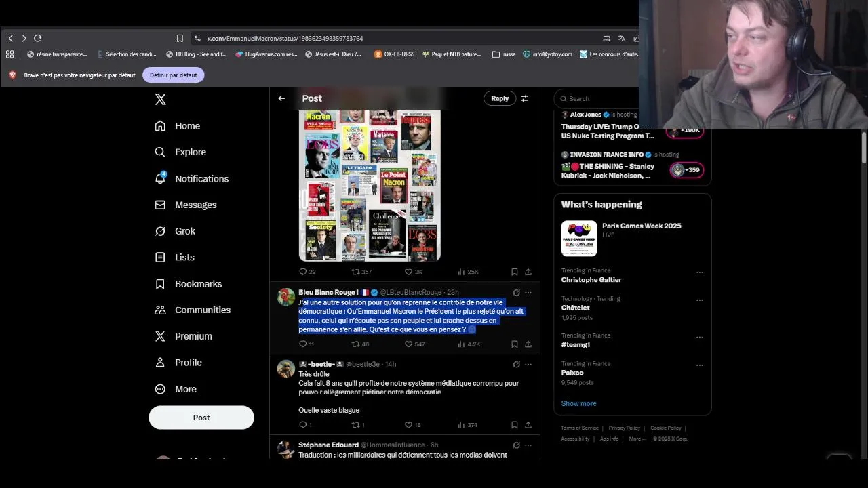Open Bleu Blanc Rouge profile avatar
The height and width of the screenshot is (488, 868).
[285, 297]
